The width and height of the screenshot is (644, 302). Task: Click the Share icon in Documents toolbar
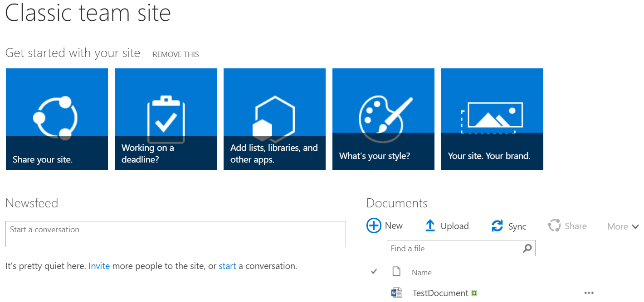[x=554, y=225]
